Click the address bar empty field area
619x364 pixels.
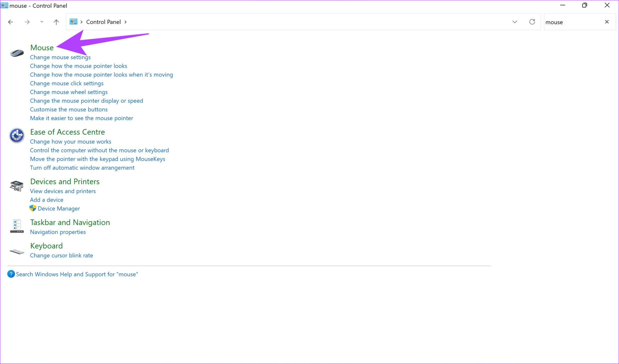point(318,22)
